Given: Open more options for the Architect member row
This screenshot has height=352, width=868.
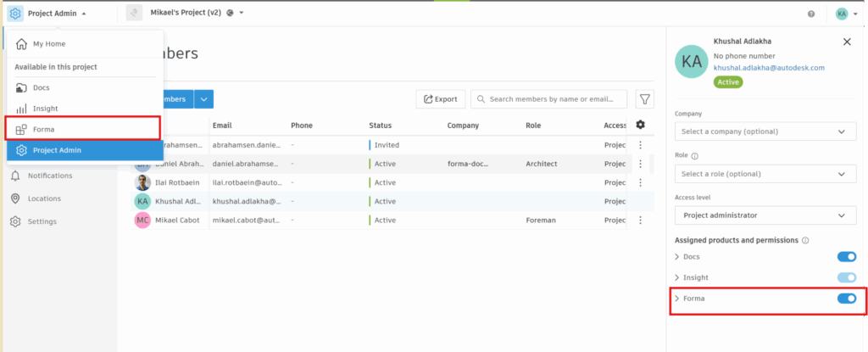Looking at the screenshot, I should (641, 164).
